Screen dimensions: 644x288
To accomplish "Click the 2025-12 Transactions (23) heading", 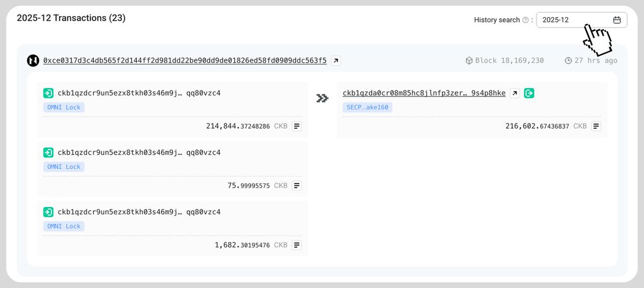I will [x=71, y=18].
